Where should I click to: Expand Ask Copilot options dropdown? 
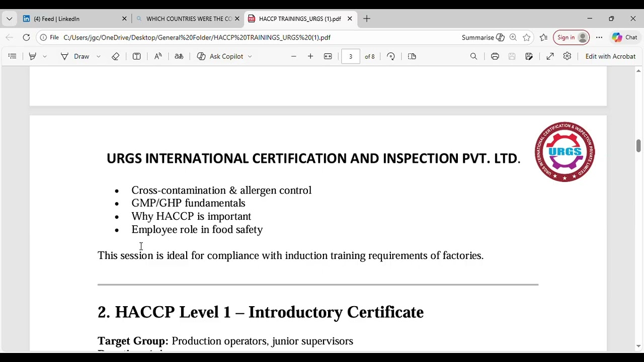point(250,56)
